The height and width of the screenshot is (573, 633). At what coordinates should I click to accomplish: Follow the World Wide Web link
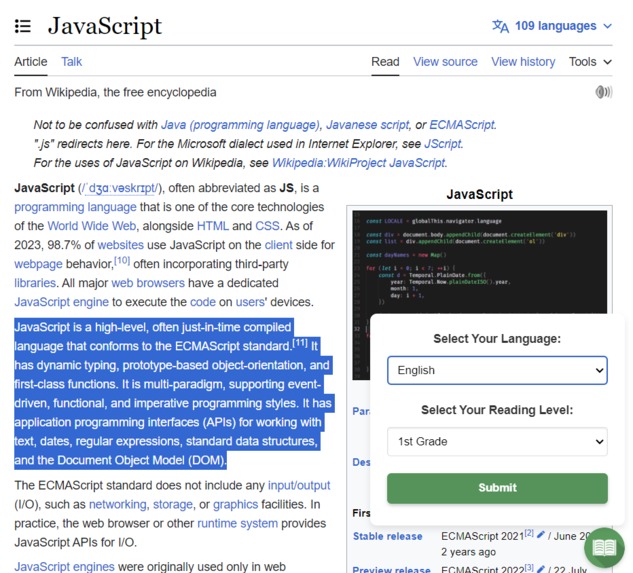click(92, 226)
